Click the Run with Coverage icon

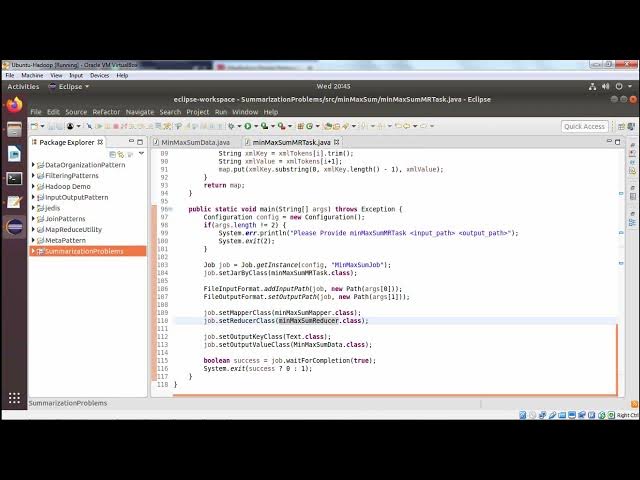(x=264, y=127)
